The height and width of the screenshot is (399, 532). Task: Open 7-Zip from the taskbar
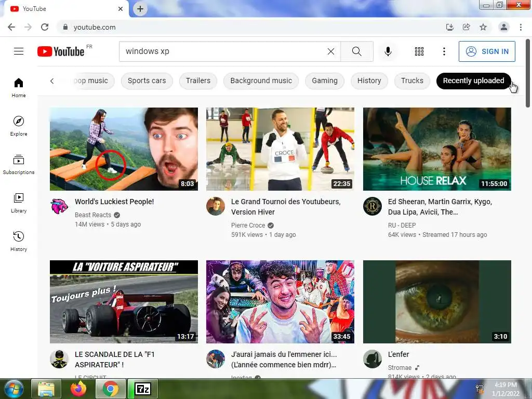[x=143, y=389]
